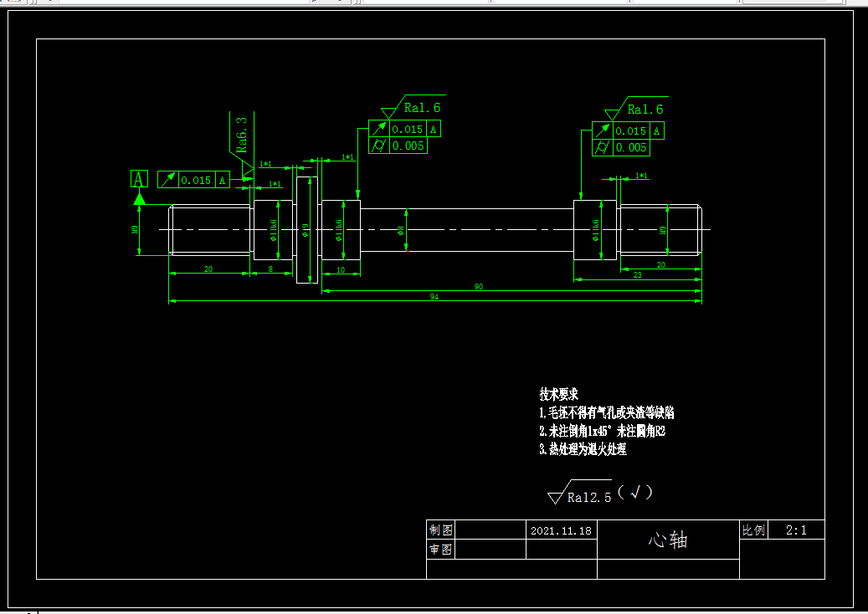Screen dimensions: 868x614
Task: Select the 技术要求 heading text
Action: [x=558, y=394]
